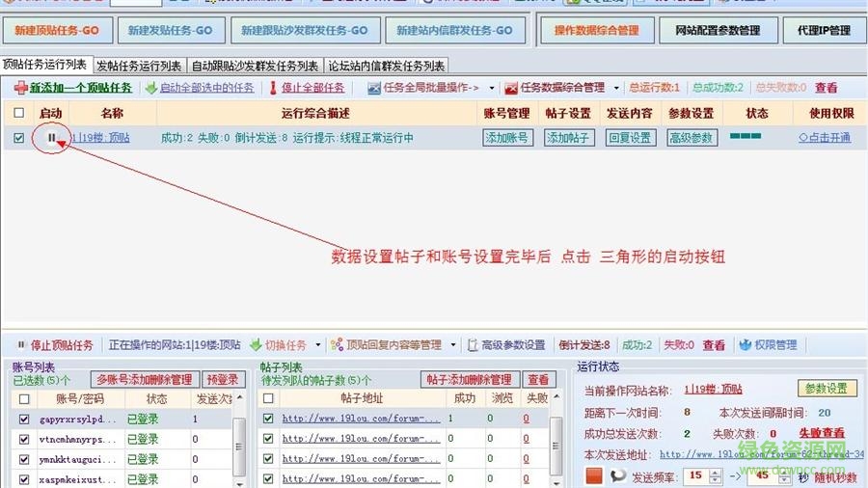Toggle checkbox for account gapyrxrsylpd

pyautogui.click(x=24, y=420)
